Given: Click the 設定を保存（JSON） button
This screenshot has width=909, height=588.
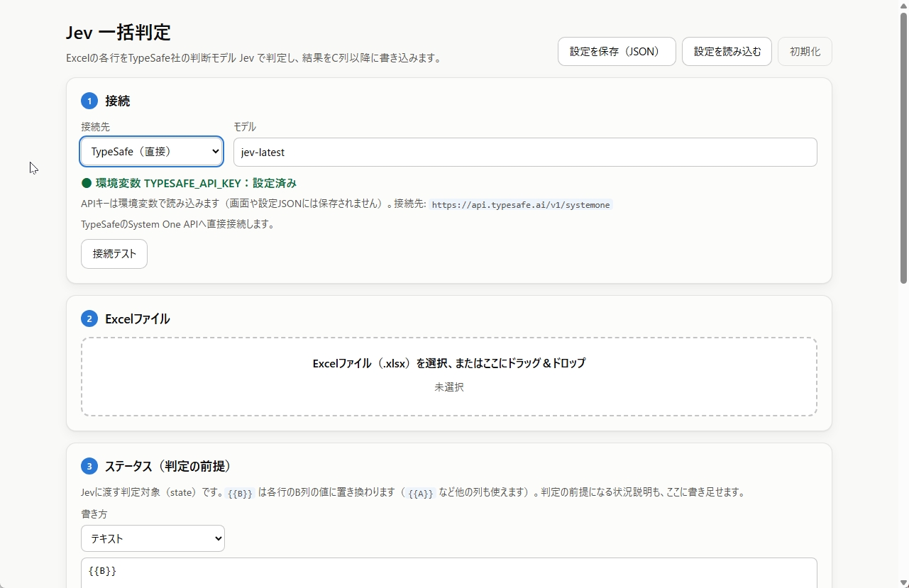Looking at the screenshot, I should 617,52.
